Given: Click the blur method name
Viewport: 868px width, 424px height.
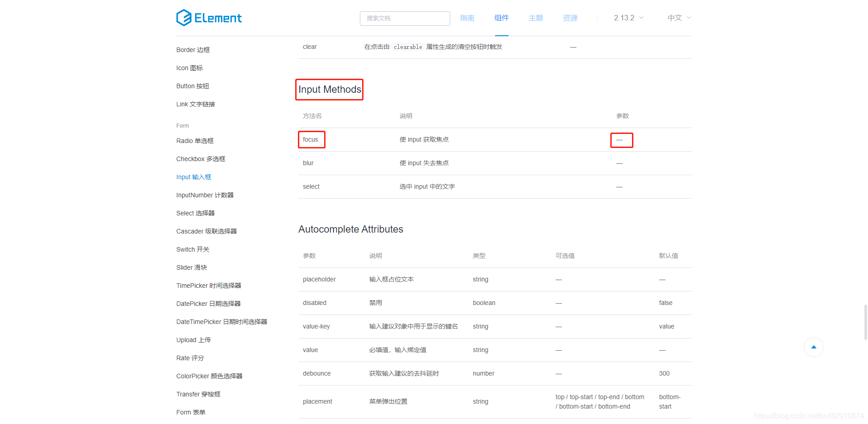Looking at the screenshot, I should point(308,163).
